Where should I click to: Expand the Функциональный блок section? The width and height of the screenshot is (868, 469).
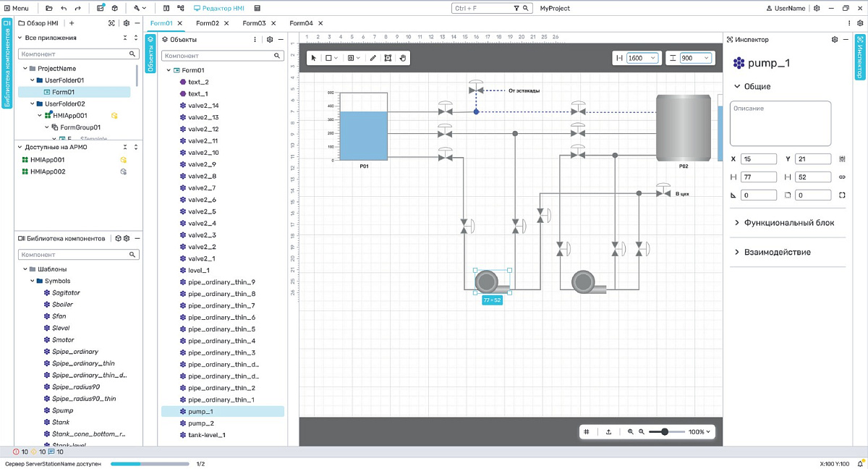(x=788, y=223)
